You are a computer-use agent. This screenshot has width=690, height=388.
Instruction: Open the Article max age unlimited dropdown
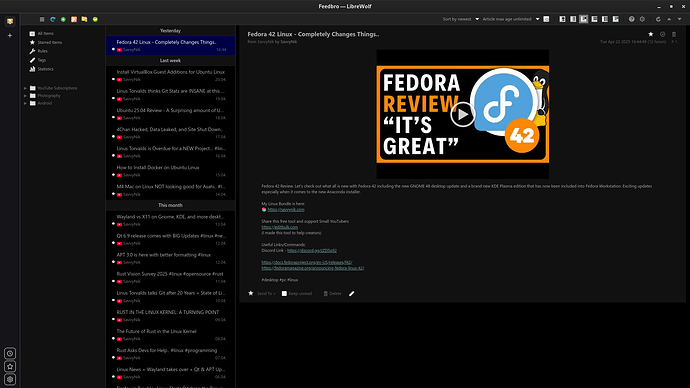click(x=511, y=19)
